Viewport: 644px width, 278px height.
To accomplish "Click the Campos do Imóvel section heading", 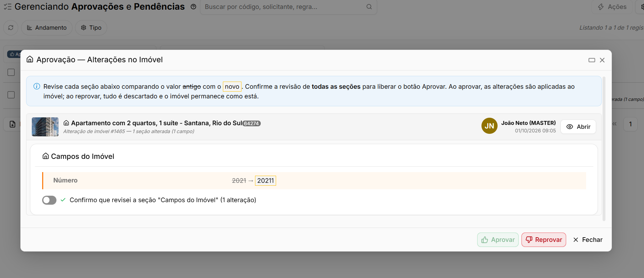I will coord(83,156).
